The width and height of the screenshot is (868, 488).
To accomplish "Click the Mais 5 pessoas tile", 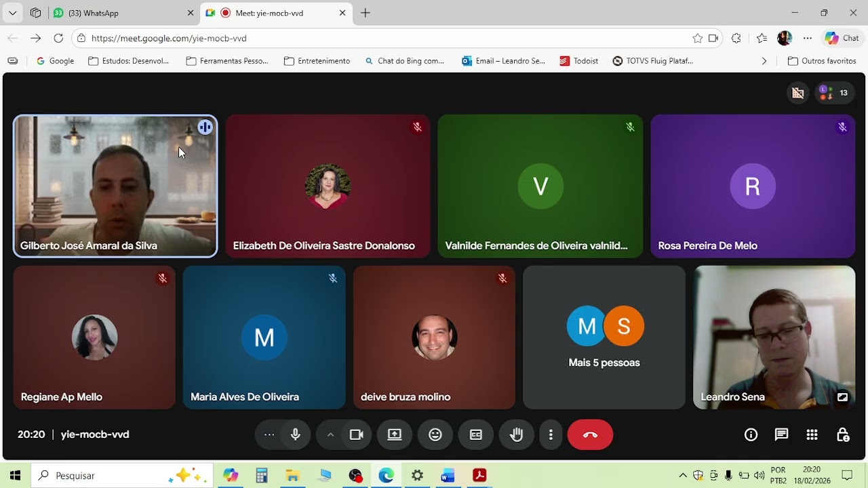I will (604, 338).
